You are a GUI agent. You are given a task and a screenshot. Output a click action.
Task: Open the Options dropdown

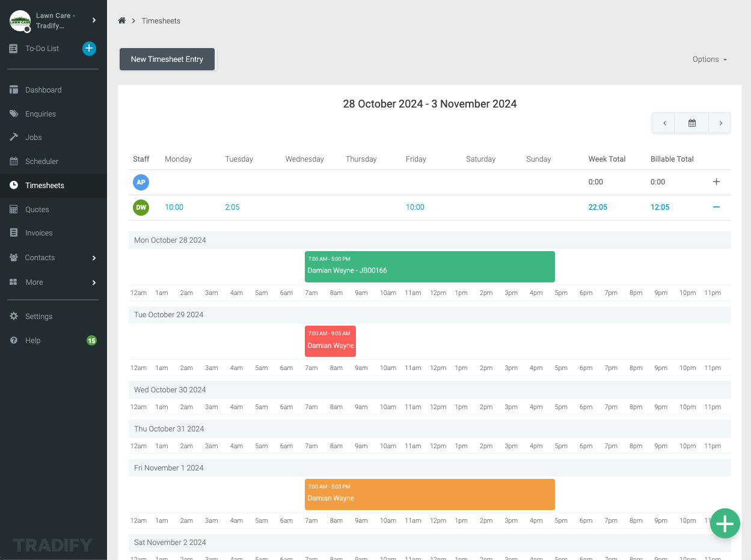[710, 59]
